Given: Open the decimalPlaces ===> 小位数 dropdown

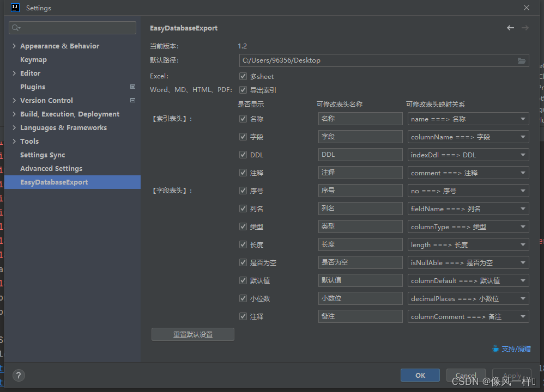Looking at the screenshot, I should point(468,299).
